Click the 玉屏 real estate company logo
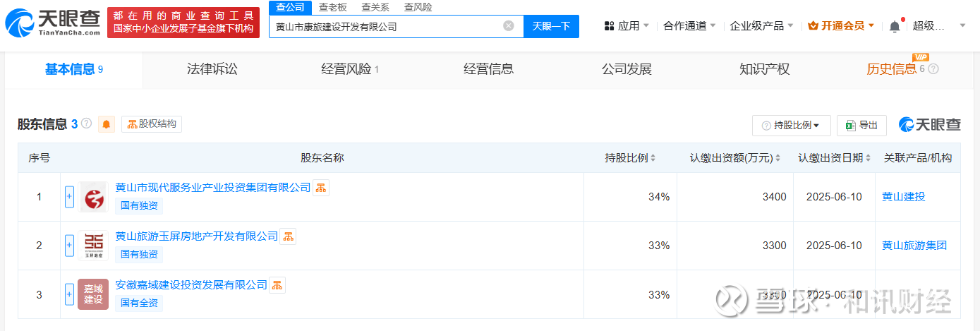Viewport: 980px width, 331px height. coord(93,246)
